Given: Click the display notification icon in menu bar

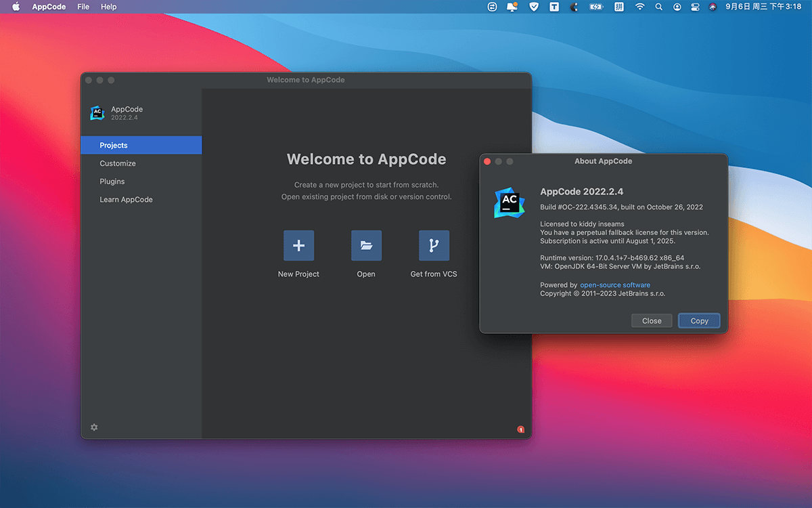Looking at the screenshot, I should [x=512, y=7].
